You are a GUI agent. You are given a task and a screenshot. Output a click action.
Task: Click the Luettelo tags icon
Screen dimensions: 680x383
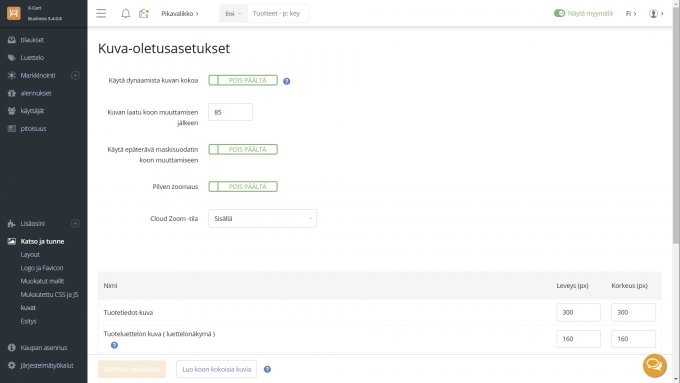12,58
